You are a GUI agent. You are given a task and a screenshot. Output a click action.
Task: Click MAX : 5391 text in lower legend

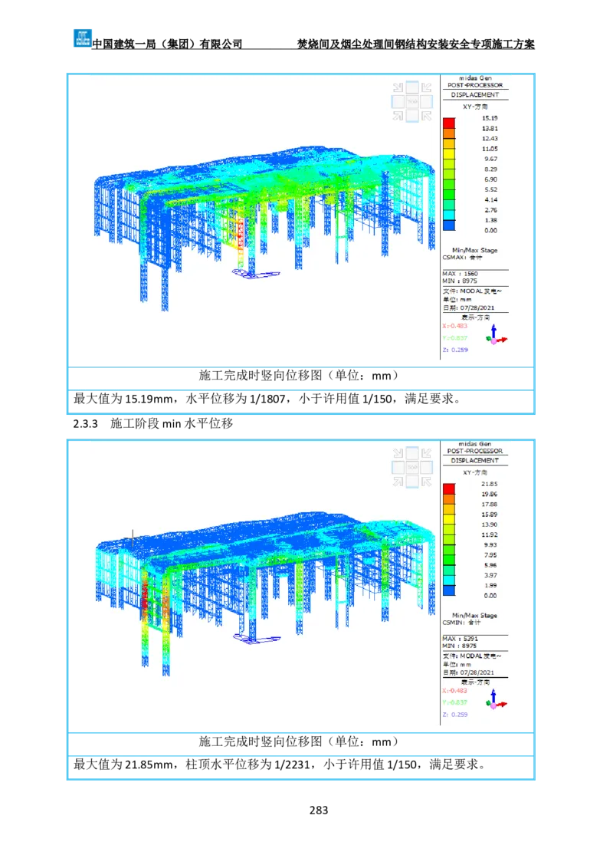click(461, 639)
